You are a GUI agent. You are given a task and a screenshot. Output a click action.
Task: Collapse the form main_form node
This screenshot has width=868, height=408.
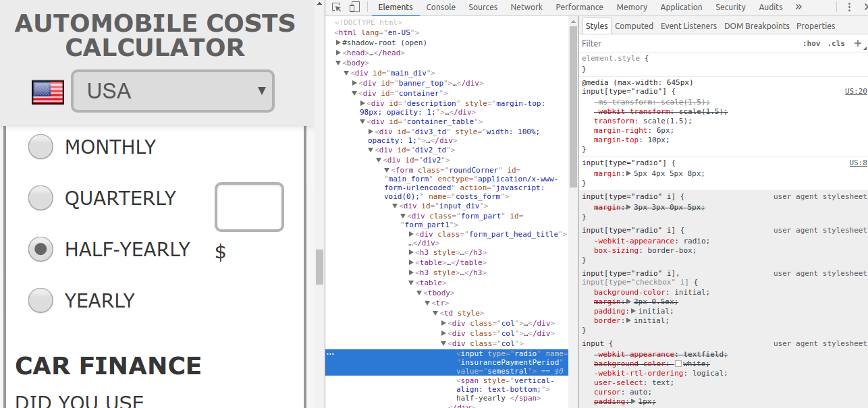387,170
